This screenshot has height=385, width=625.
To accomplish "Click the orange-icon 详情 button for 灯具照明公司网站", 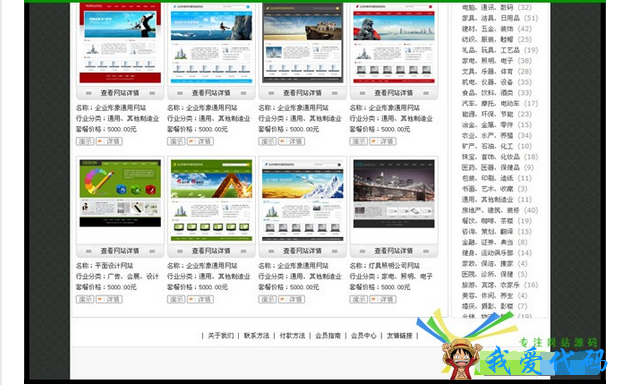I will coord(383,299).
